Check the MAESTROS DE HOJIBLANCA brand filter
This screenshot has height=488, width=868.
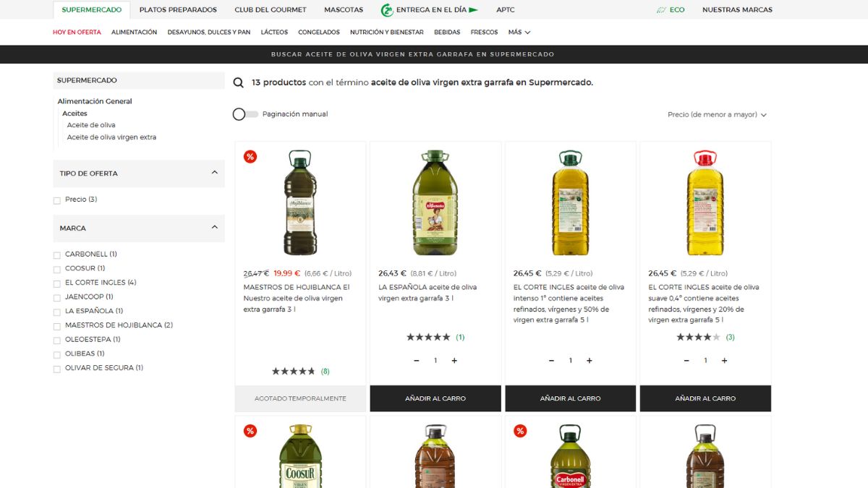57,326
